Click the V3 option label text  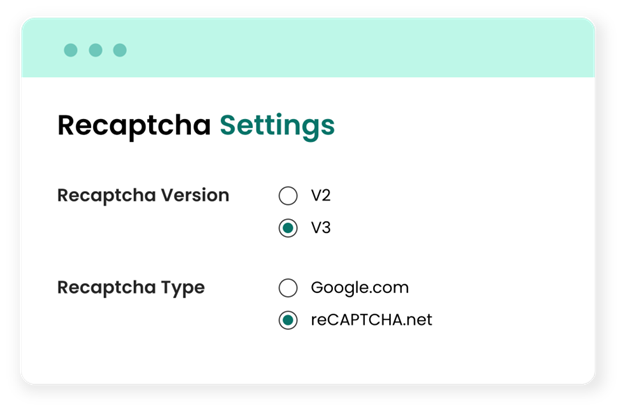coord(320,228)
